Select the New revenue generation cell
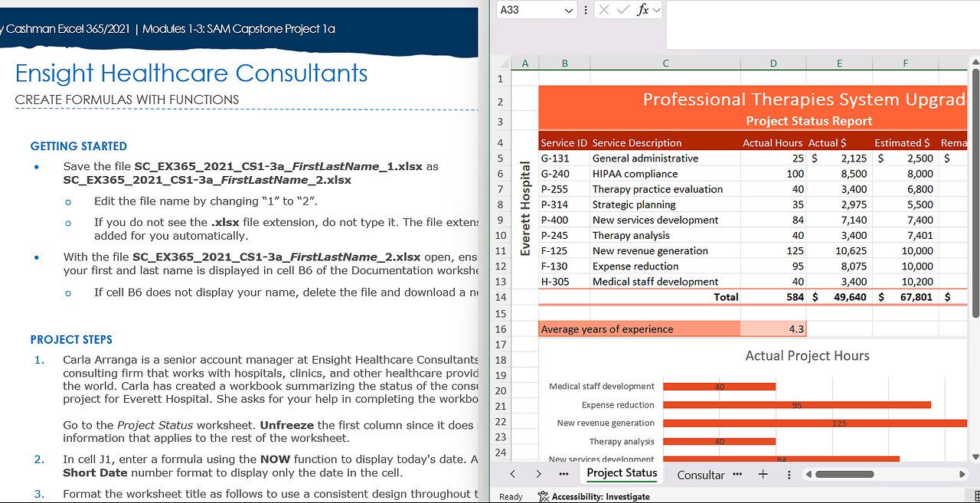Viewport: 980px width, 503px height. (665, 250)
